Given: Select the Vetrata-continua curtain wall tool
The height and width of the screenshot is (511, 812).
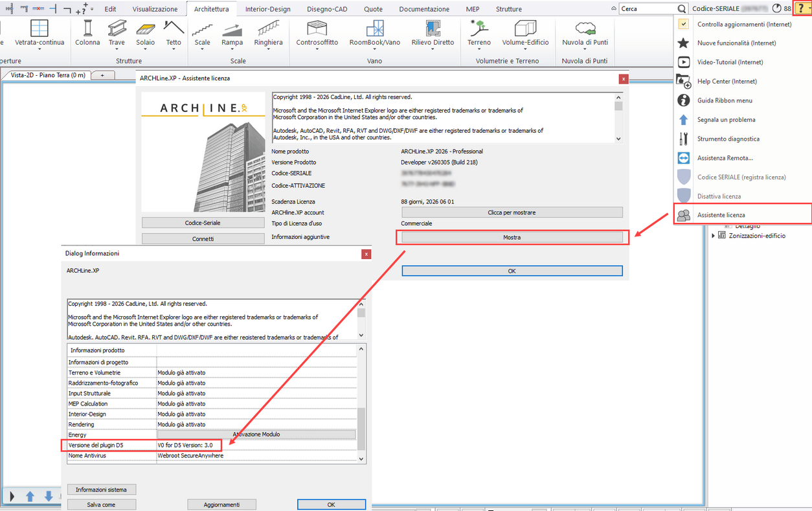Looking at the screenshot, I should coord(39,32).
